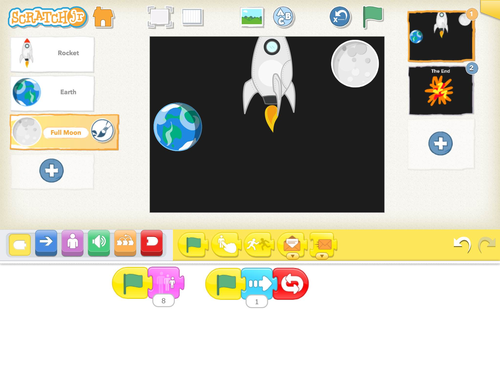Toggle full screen presentation mode
The height and width of the screenshot is (375, 500).
(x=160, y=17)
